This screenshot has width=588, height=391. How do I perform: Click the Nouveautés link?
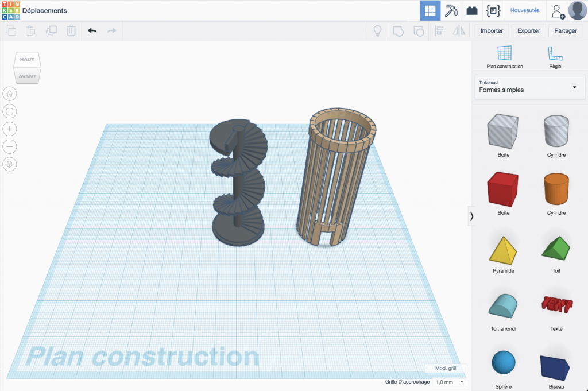[525, 10]
